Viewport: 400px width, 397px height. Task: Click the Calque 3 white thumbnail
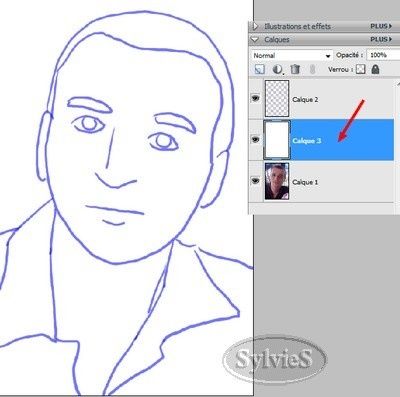(277, 140)
